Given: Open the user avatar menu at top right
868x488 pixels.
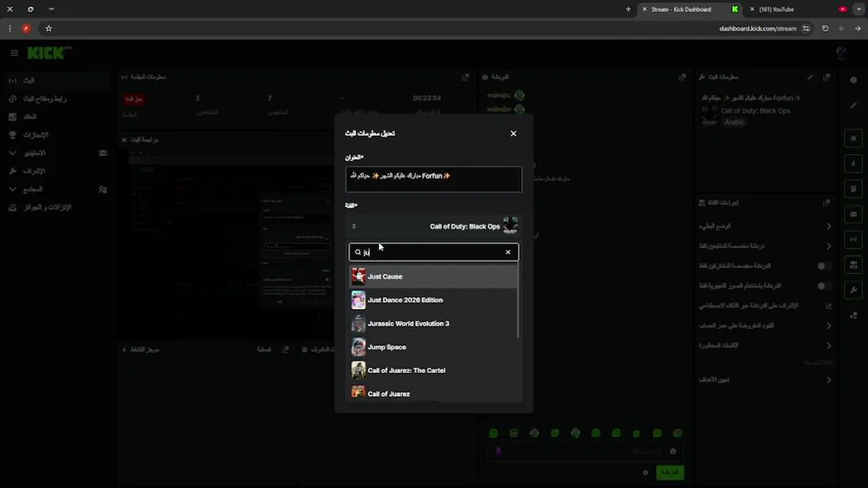Looking at the screenshot, I should (x=842, y=53).
